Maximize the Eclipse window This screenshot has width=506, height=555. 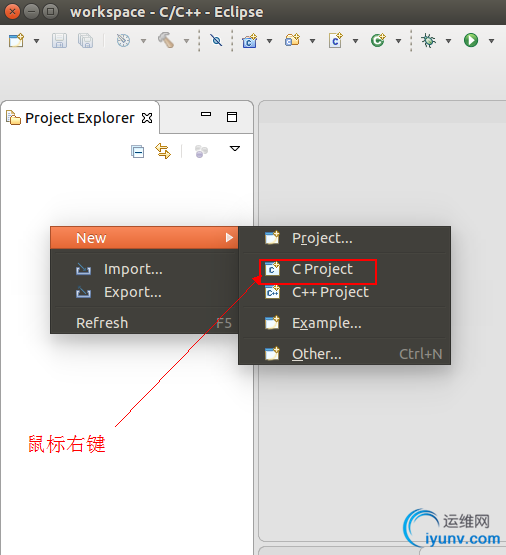[x=51, y=12]
